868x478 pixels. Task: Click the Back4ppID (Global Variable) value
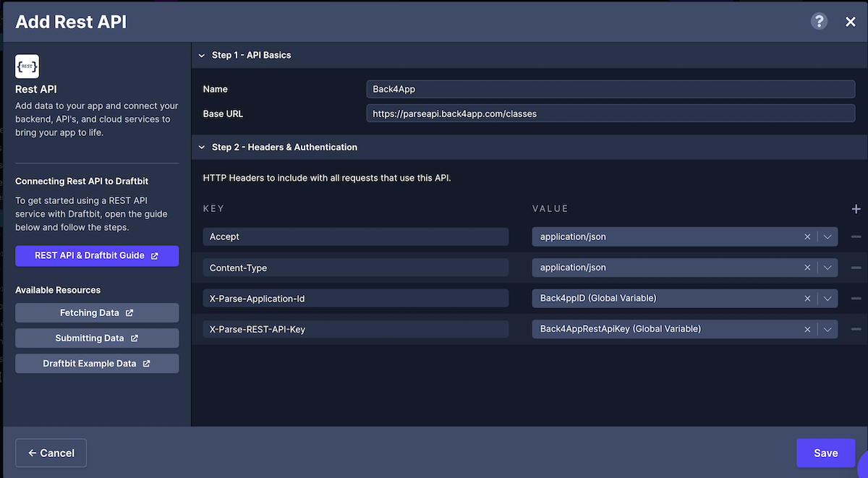tap(598, 298)
